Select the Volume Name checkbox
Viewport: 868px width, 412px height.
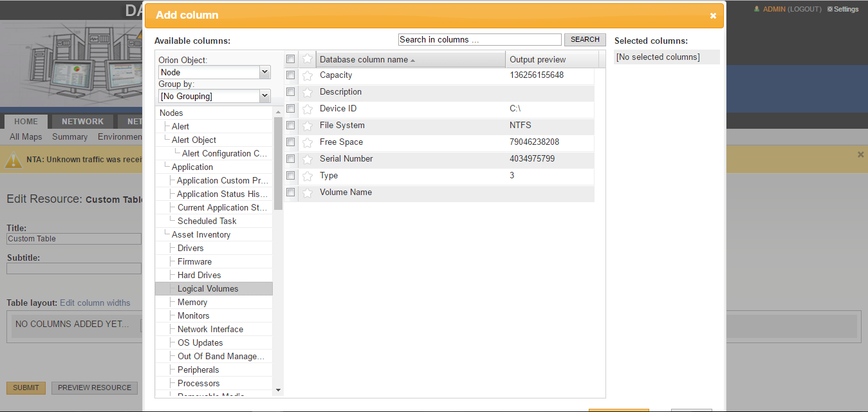tap(291, 192)
